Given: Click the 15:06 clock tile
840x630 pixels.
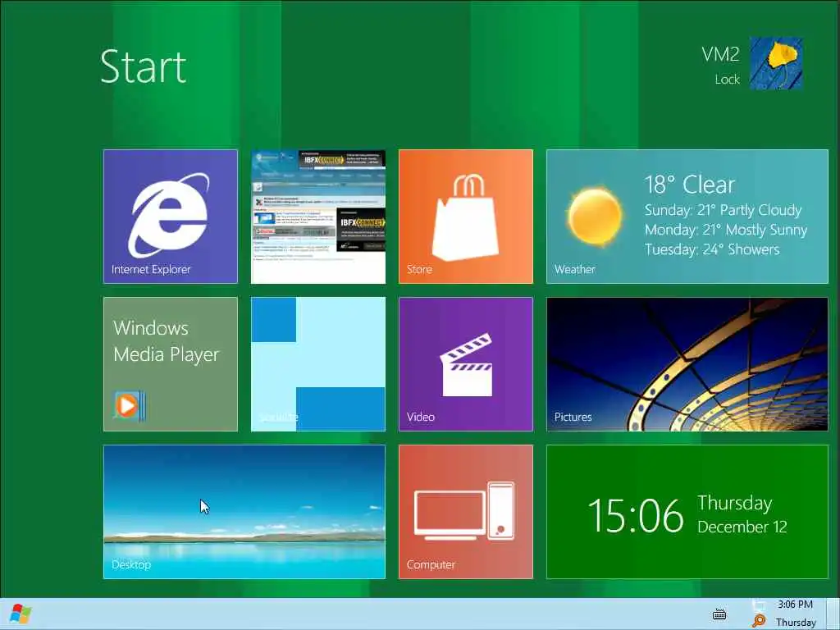Looking at the screenshot, I should (687, 512).
